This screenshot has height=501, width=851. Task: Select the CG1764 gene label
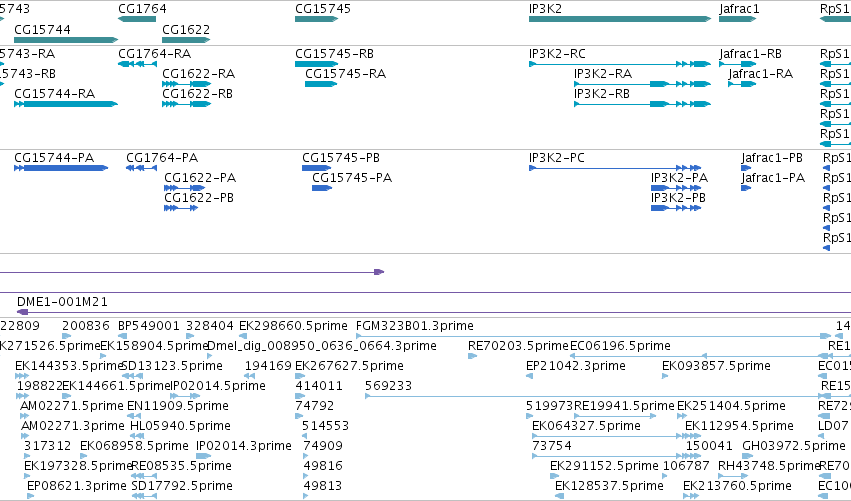click(x=142, y=9)
